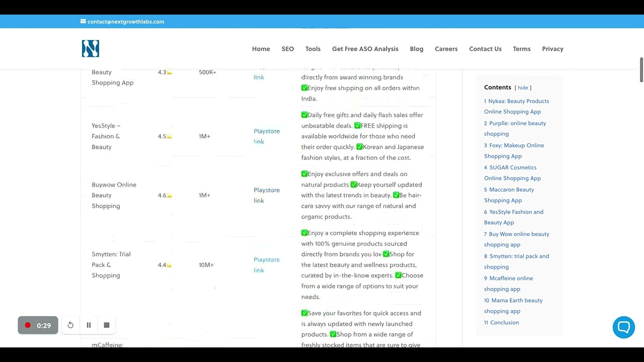Pause the screen recording

[x=89, y=325]
